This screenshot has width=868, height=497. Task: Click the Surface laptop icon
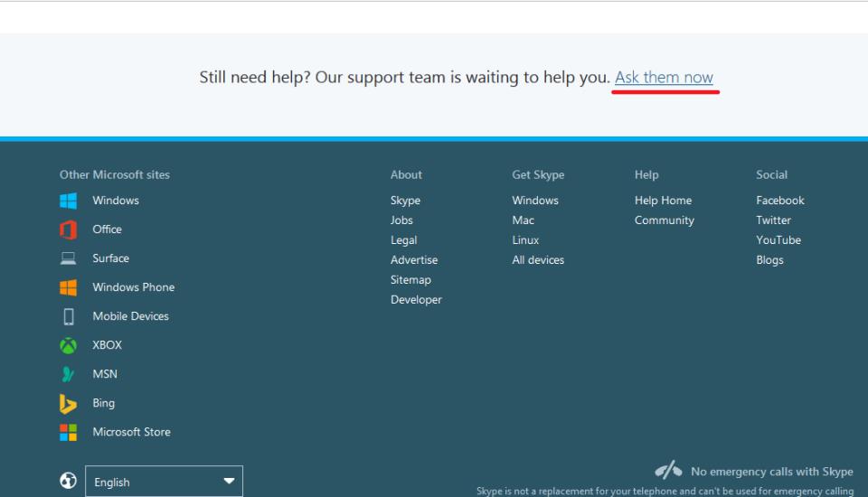pyautogui.click(x=68, y=258)
